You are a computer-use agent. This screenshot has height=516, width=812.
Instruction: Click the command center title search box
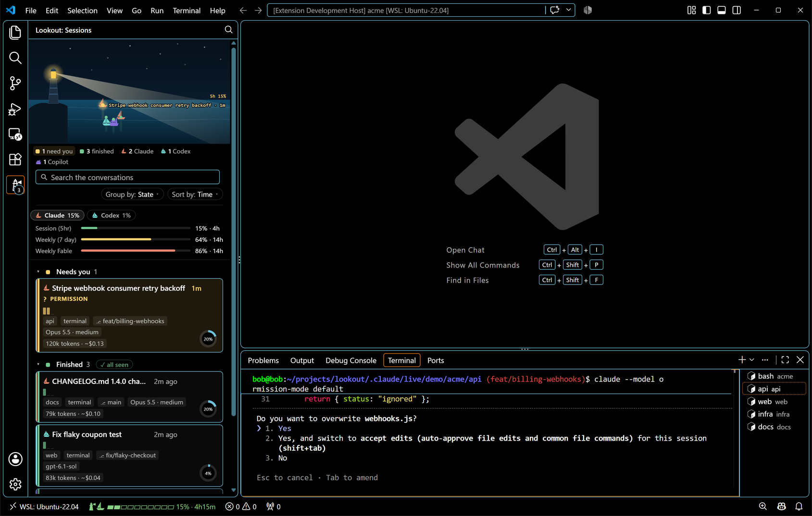pos(406,10)
